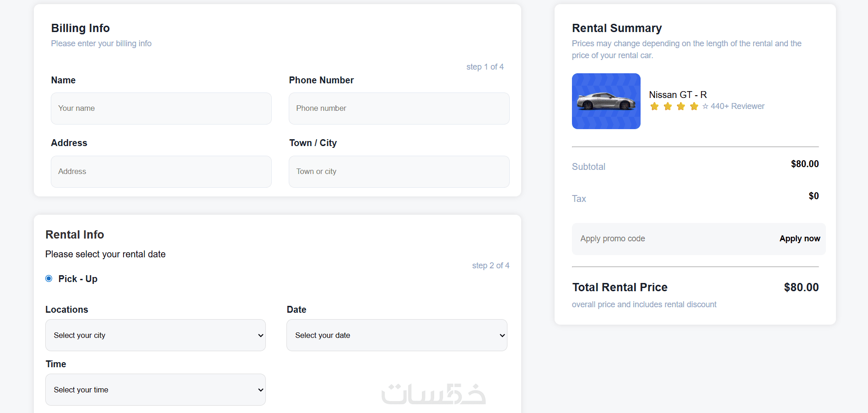The height and width of the screenshot is (413, 868).
Task: Click the 440+ Reviewer link
Action: click(737, 106)
